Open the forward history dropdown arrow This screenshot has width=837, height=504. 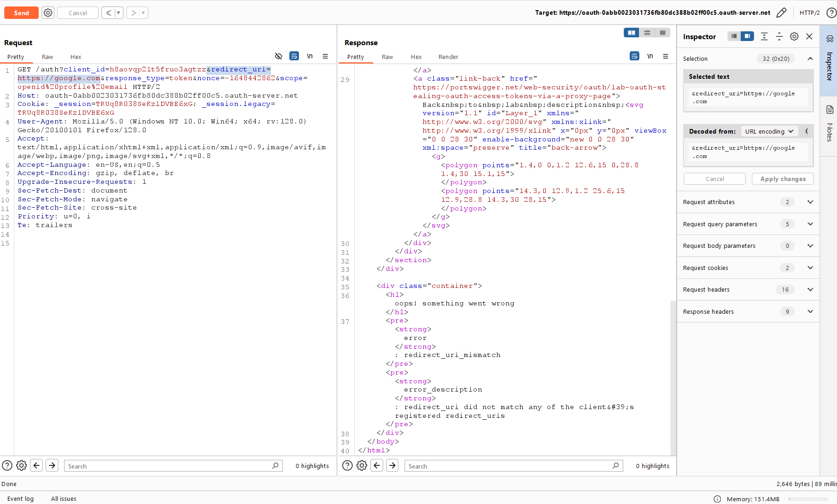pos(143,13)
